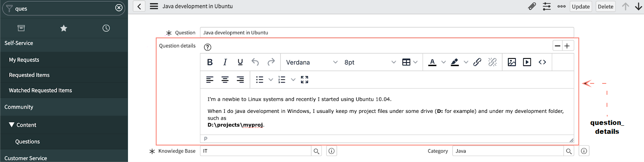
Task: Open Questions under Content menu
Action: (x=27, y=141)
